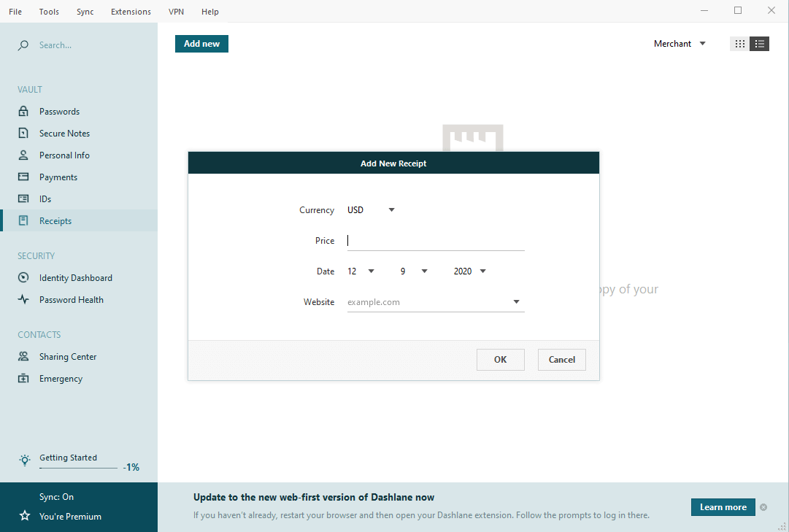This screenshot has width=789, height=532.
Task: Open Passwords in the vault
Action: [x=59, y=111]
